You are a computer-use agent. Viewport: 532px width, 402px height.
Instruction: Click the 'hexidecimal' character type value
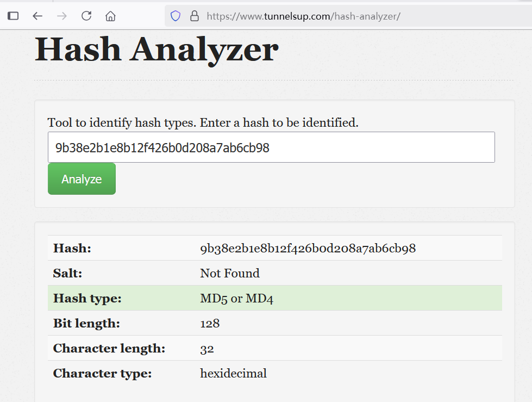(233, 373)
